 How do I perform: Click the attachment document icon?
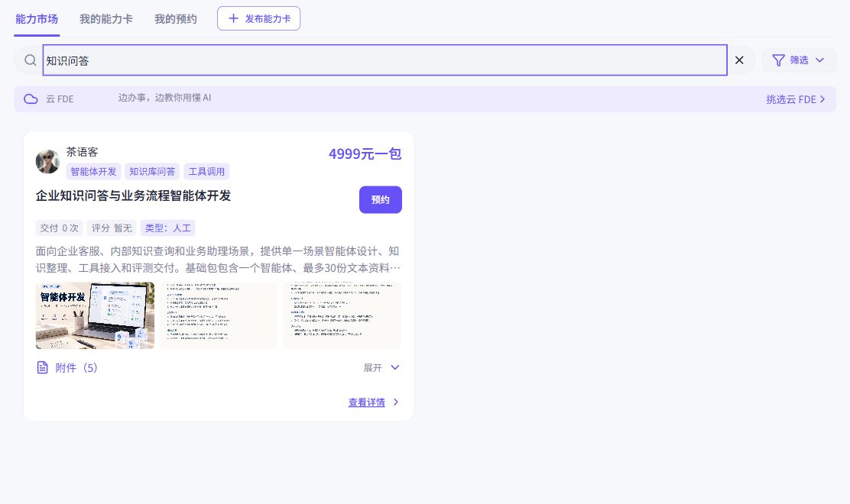tap(42, 367)
